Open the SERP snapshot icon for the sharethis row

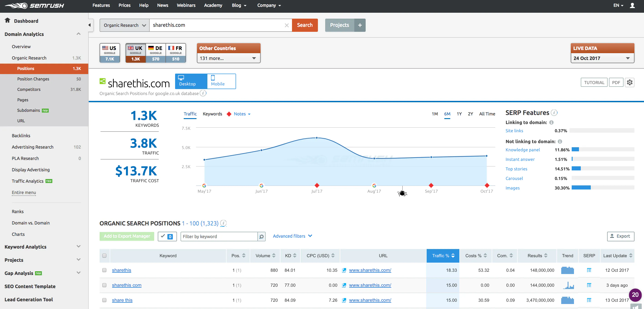[x=589, y=270]
